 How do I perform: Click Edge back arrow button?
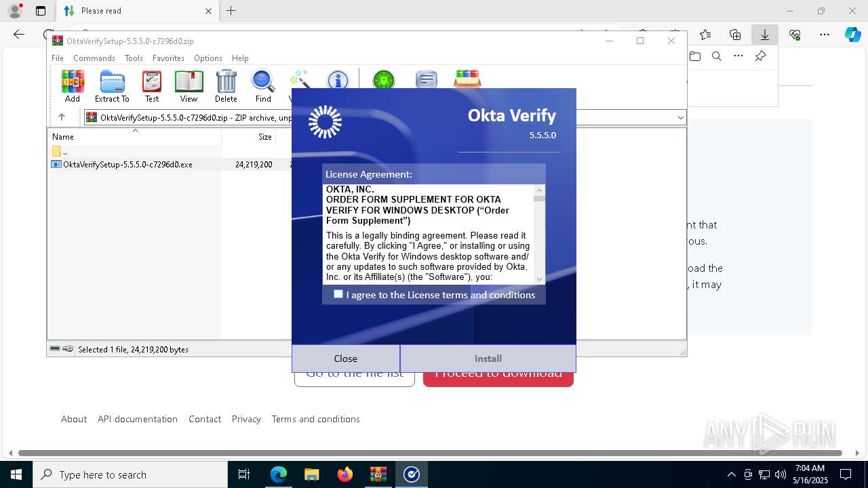tap(19, 35)
